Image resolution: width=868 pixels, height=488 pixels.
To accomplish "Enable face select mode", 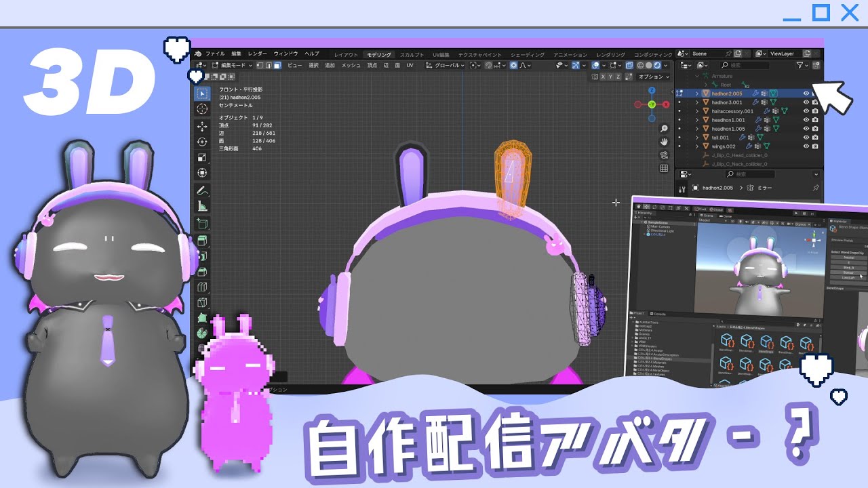I will point(277,66).
